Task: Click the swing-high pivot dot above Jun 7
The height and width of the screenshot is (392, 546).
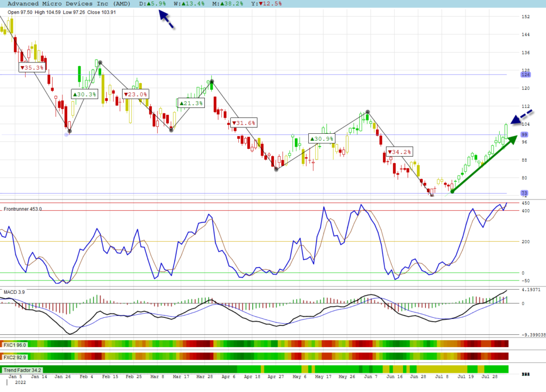Action: pos(368,112)
